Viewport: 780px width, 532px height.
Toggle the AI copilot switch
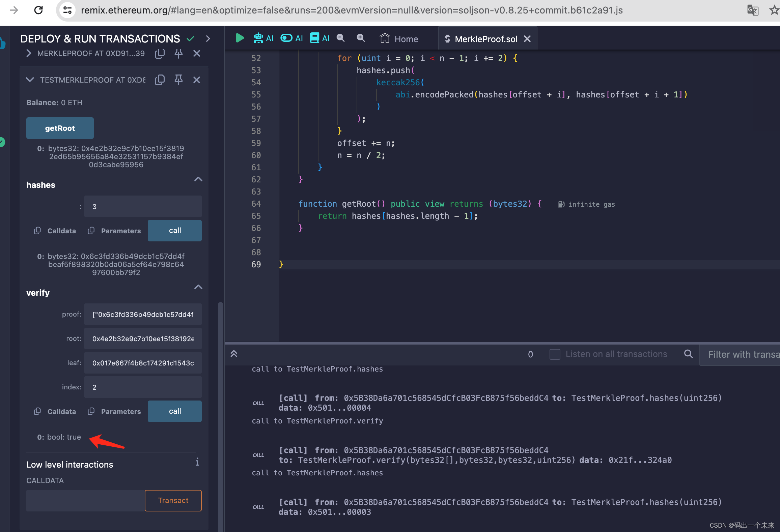(x=286, y=38)
